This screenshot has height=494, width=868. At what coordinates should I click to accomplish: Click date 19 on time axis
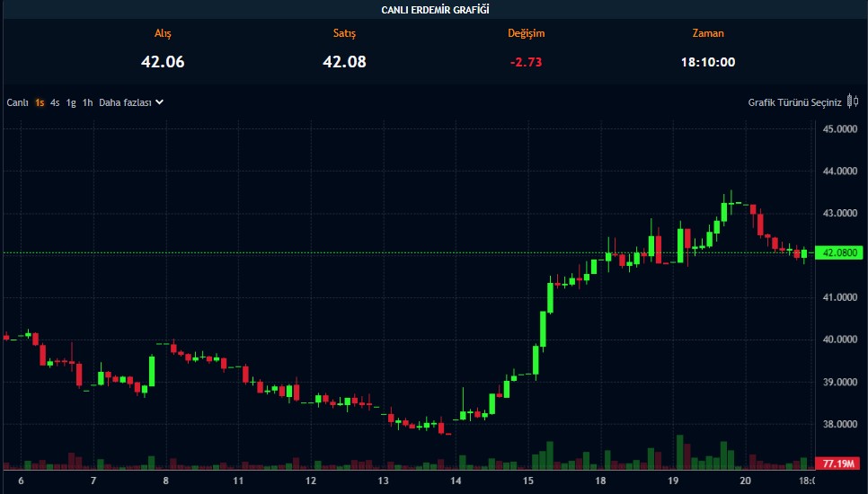pyautogui.click(x=673, y=481)
